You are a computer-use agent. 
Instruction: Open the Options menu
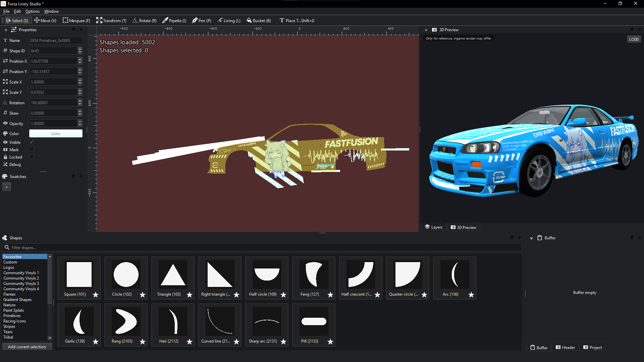(x=33, y=11)
